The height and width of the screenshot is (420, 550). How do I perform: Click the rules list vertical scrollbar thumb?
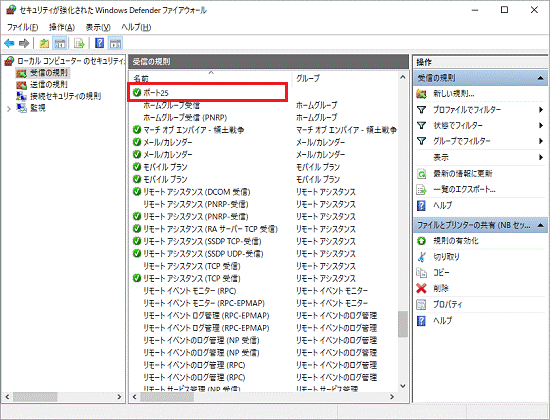coord(403,324)
